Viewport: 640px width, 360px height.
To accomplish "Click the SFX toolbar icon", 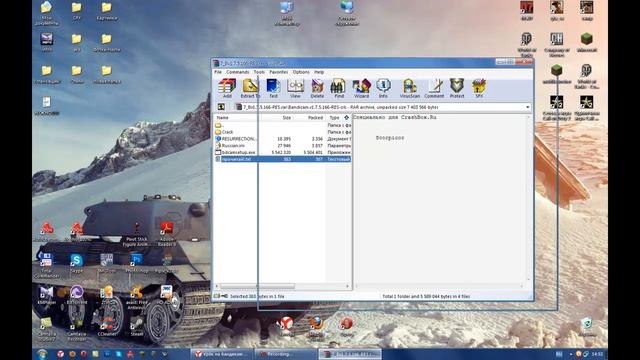I will click(x=479, y=88).
